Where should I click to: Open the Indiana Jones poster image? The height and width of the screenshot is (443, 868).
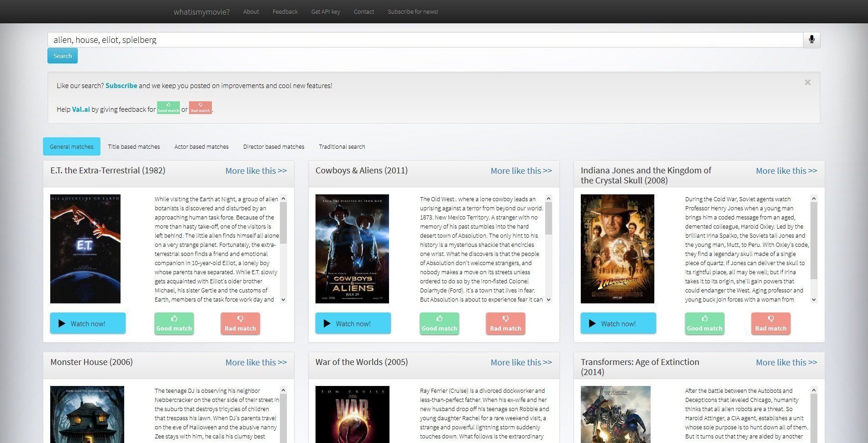(x=617, y=249)
